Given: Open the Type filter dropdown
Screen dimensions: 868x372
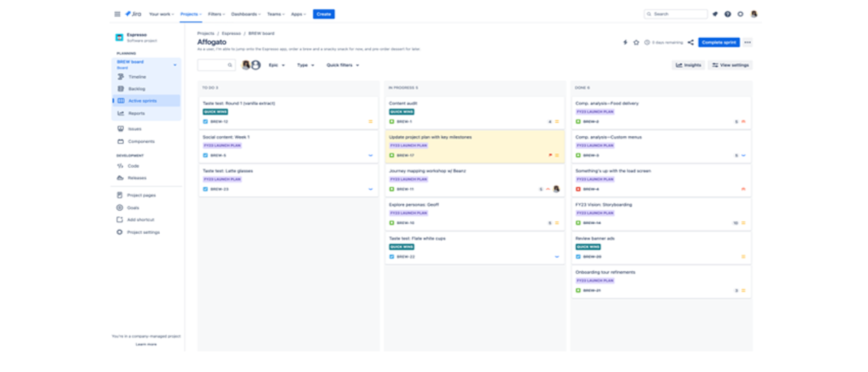Looking at the screenshot, I should pyautogui.click(x=306, y=65).
